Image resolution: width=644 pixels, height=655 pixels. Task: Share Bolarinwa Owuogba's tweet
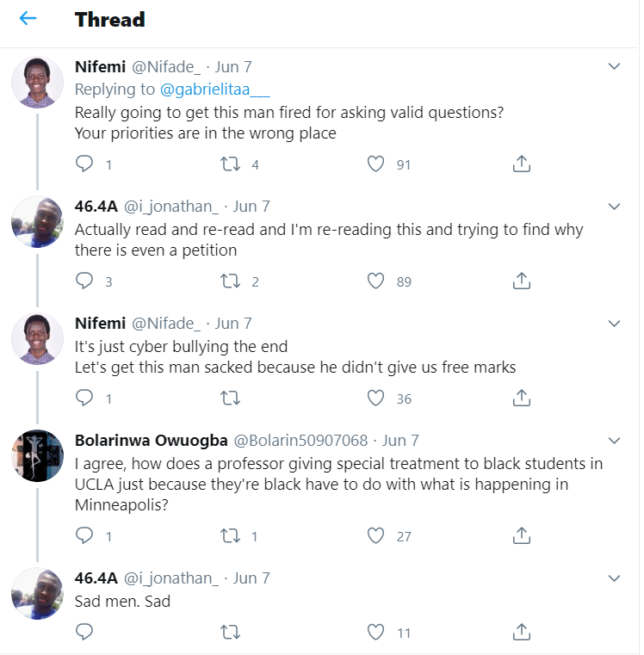tap(521, 535)
